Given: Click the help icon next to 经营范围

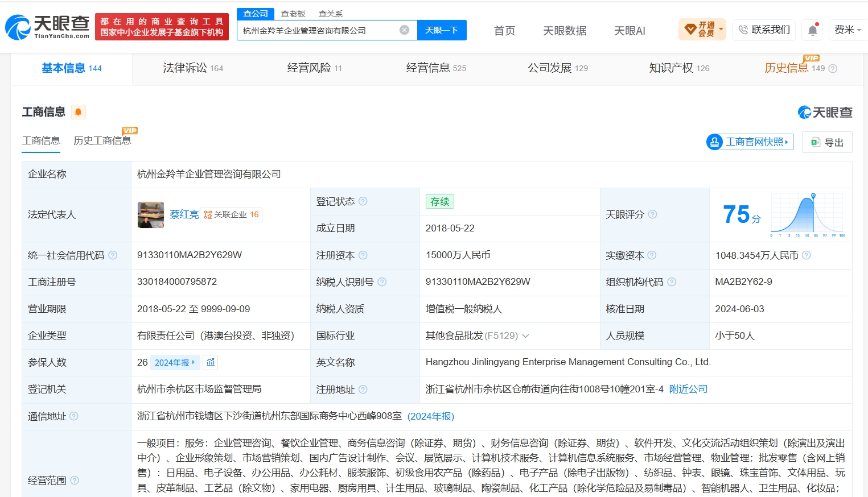Looking at the screenshot, I should coord(74,481).
